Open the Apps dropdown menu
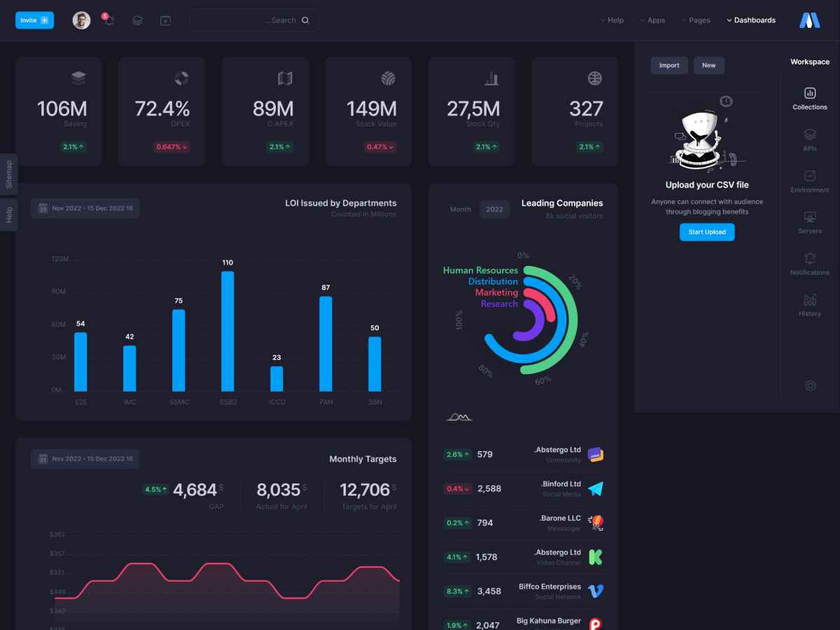 [x=652, y=20]
